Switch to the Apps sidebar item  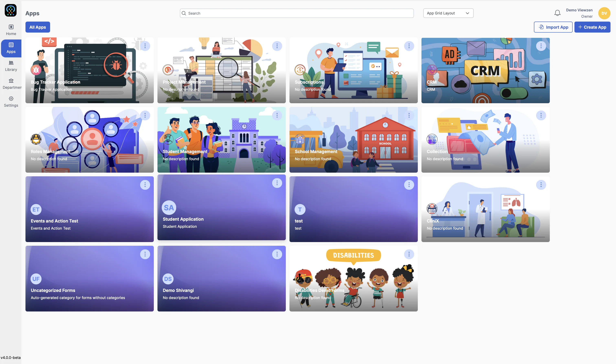pos(11,48)
